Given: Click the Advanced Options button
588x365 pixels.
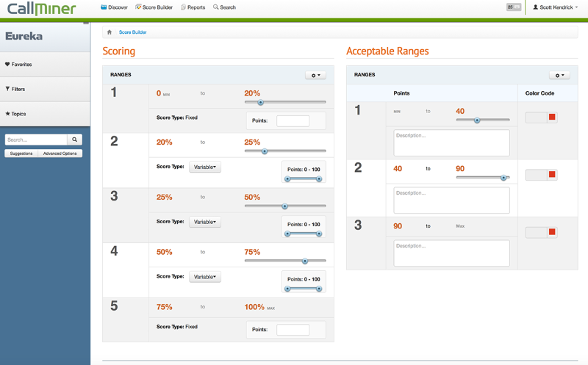Looking at the screenshot, I should pyautogui.click(x=62, y=153).
